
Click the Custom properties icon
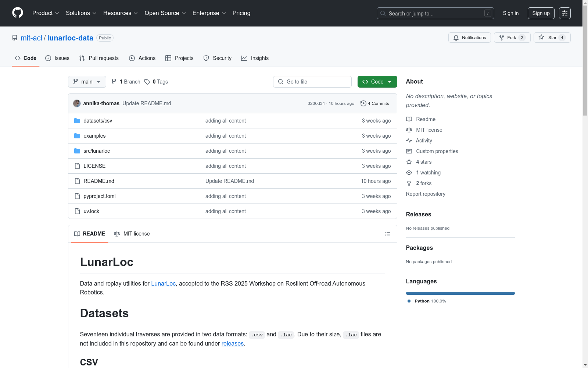click(409, 151)
